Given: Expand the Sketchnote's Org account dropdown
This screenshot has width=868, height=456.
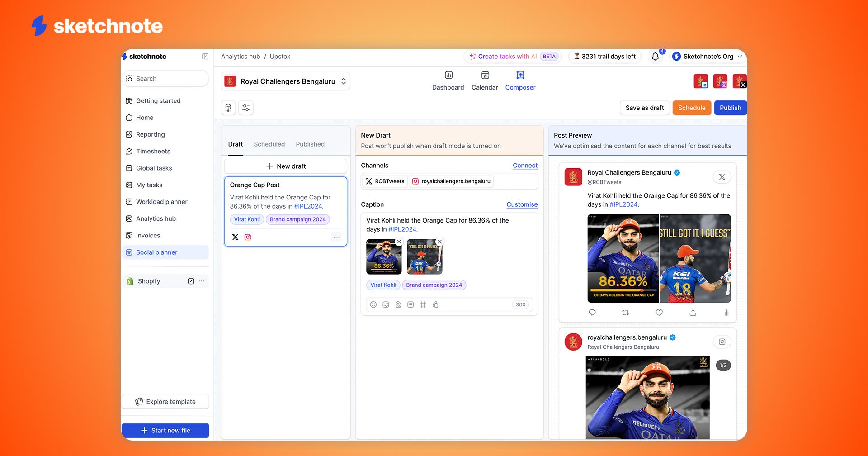Looking at the screenshot, I should pyautogui.click(x=707, y=57).
